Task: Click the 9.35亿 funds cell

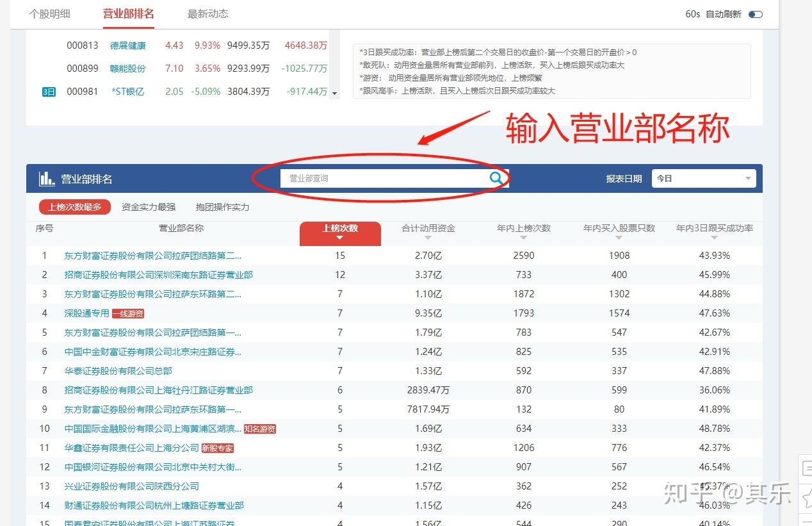Action: (x=428, y=313)
